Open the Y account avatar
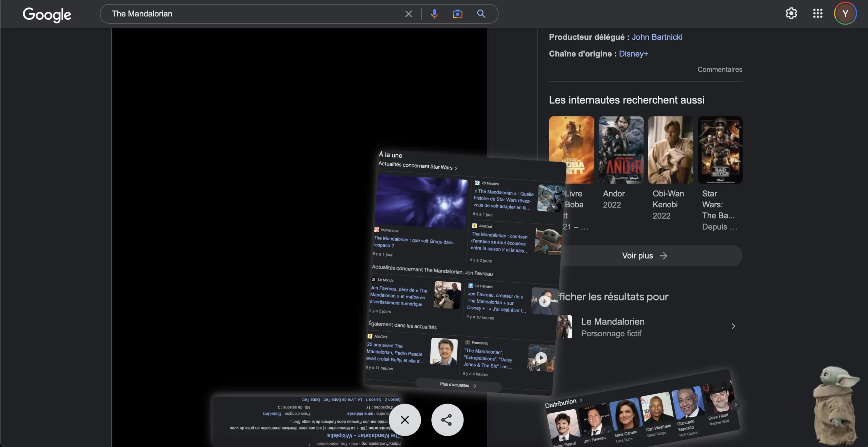Screen dimensions: 868x447 tap(845, 14)
